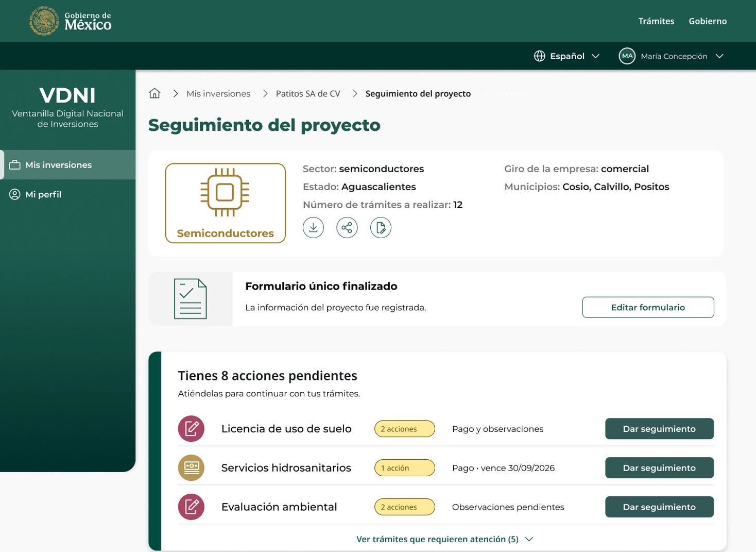Click Seguimiento del proyecto breadcrumb
The image size is (756, 552).
pyautogui.click(x=418, y=94)
